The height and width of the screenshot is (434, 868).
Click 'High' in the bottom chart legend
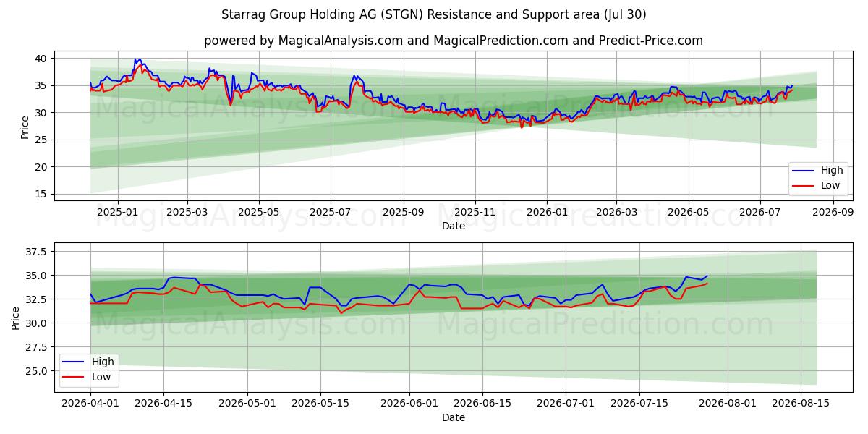coord(102,362)
